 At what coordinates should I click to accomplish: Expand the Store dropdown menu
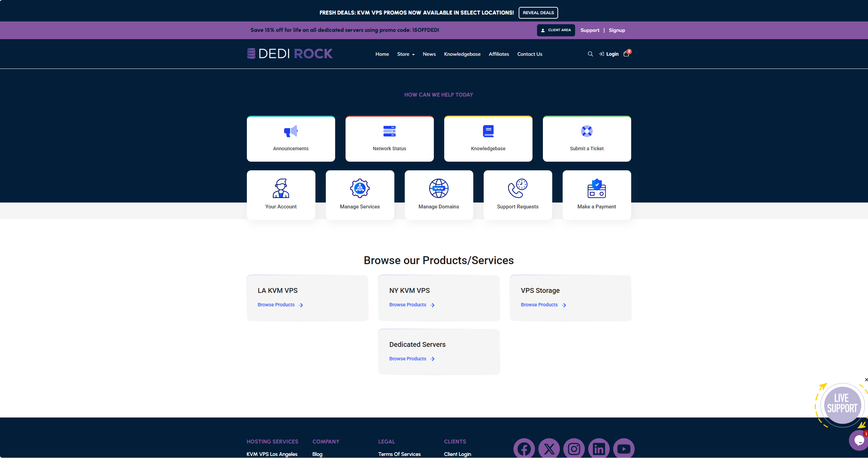pos(406,54)
